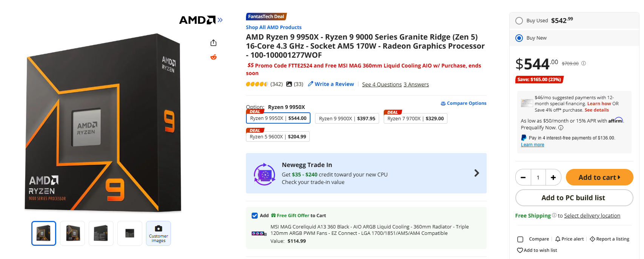This screenshot has height=259, width=644.
Task: Uncheck the Free Gift Offer checkbox
Action: (x=255, y=215)
